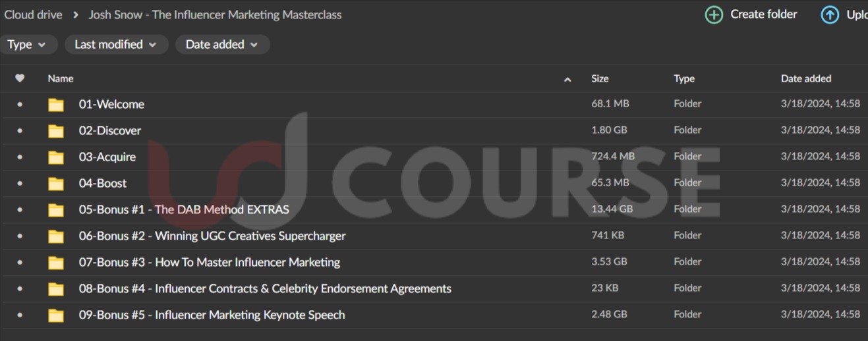Select the 02-Discover folder name

(x=110, y=130)
